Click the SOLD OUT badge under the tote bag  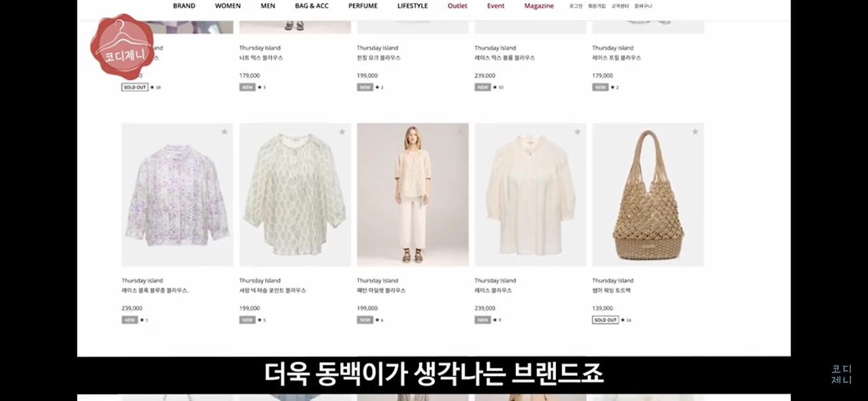(606, 320)
